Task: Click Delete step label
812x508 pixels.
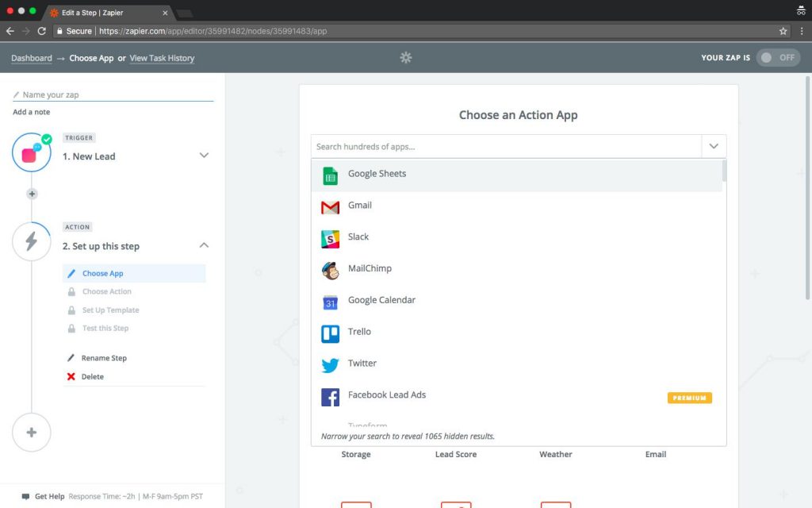Action: (93, 376)
